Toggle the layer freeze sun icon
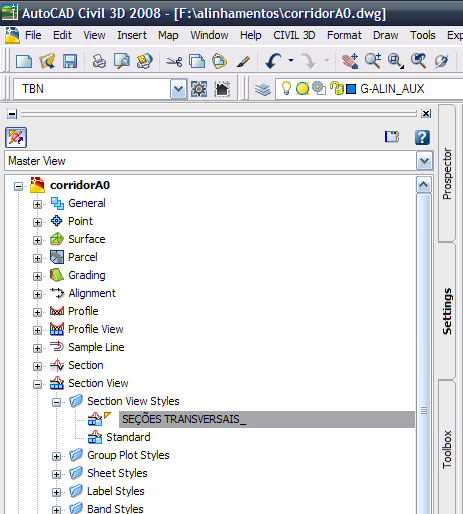Image resolution: width=463 pixels, height=514 pixels. click(x=302, y=89)
